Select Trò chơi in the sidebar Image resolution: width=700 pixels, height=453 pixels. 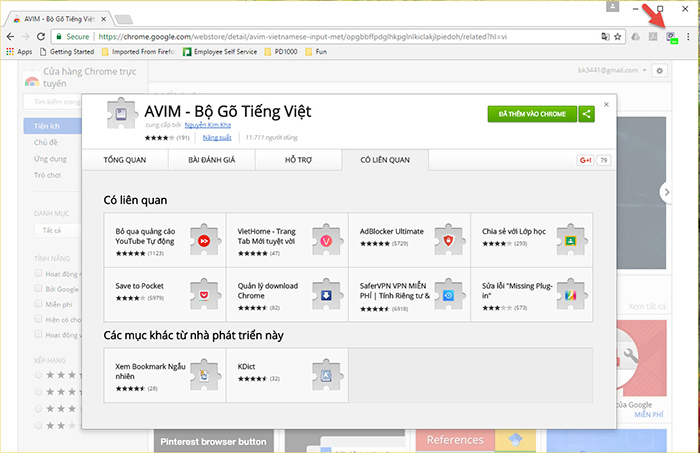coord(47,175)
